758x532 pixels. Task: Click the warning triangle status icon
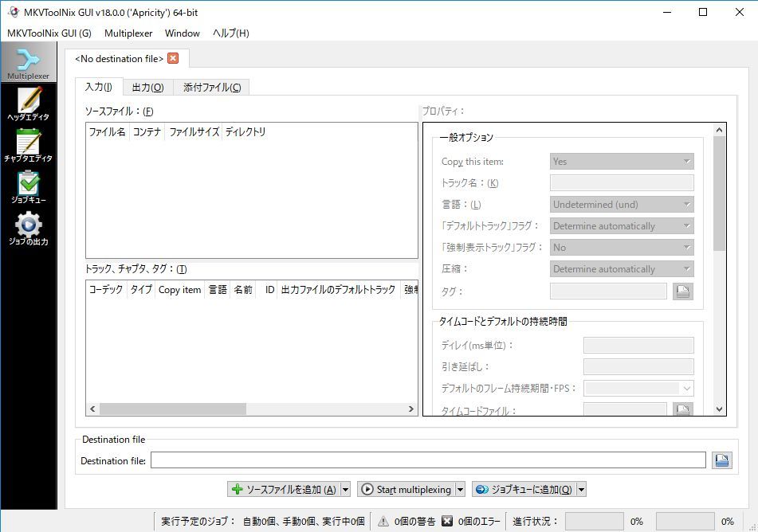383,521
